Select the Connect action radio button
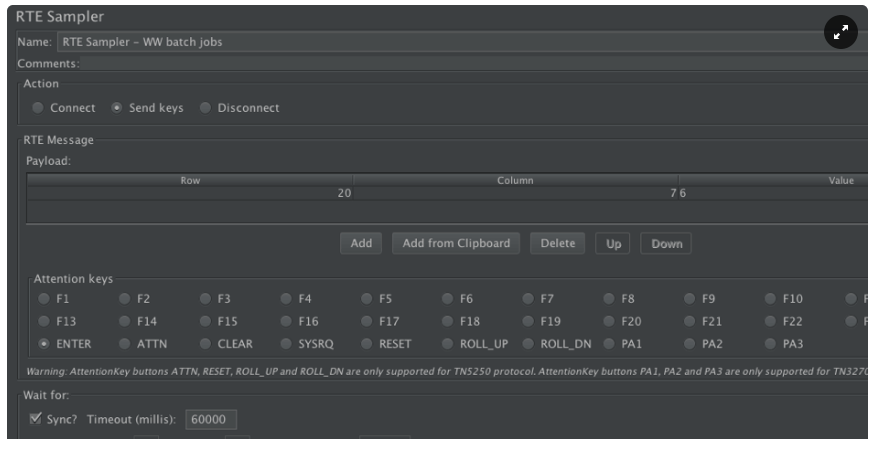The image size is (878, 451). pyautogui.click(x=38, y=108)
